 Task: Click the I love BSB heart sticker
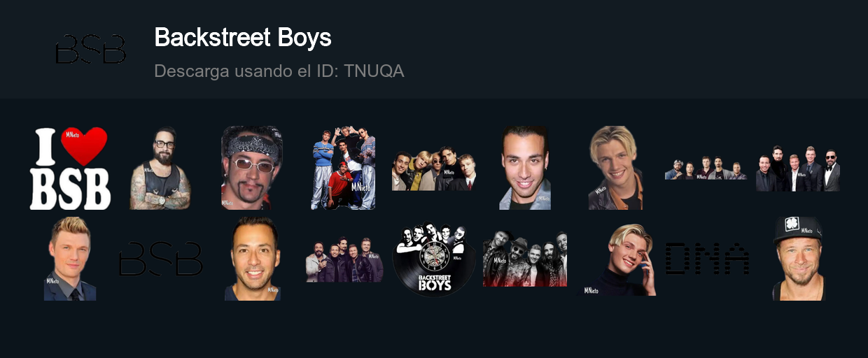click(x=70, y=168)
